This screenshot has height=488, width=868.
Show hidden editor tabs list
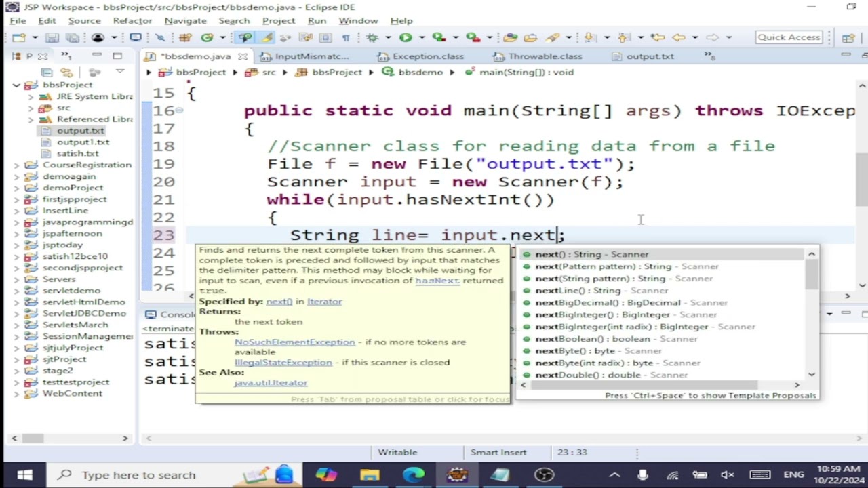[709, 56]
